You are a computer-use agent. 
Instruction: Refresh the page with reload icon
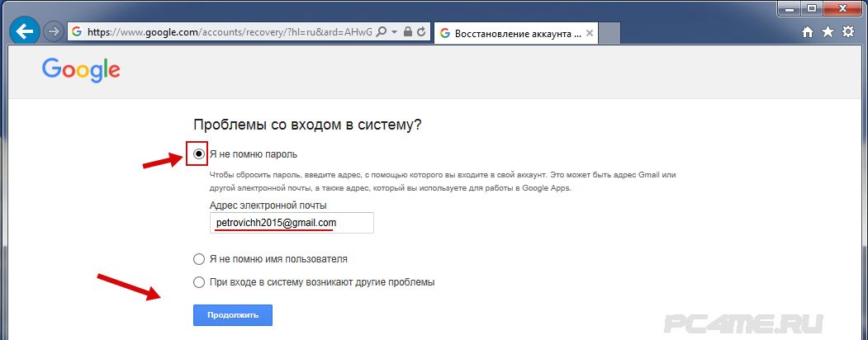420,32
